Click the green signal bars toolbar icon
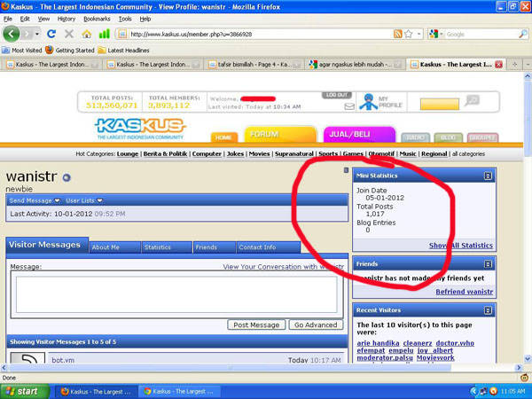Viewport: 532px width, 399px height. pos(104,34)
